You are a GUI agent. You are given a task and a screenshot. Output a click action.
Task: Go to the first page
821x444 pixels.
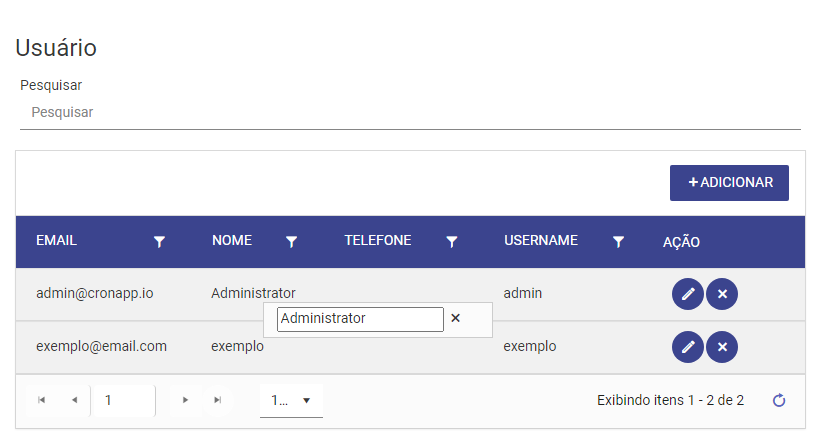[41, 400]
